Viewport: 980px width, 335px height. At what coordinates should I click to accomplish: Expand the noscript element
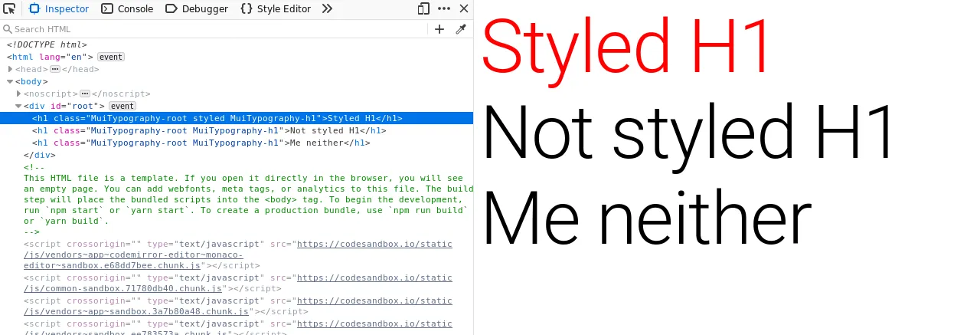(x=18, y=94)
